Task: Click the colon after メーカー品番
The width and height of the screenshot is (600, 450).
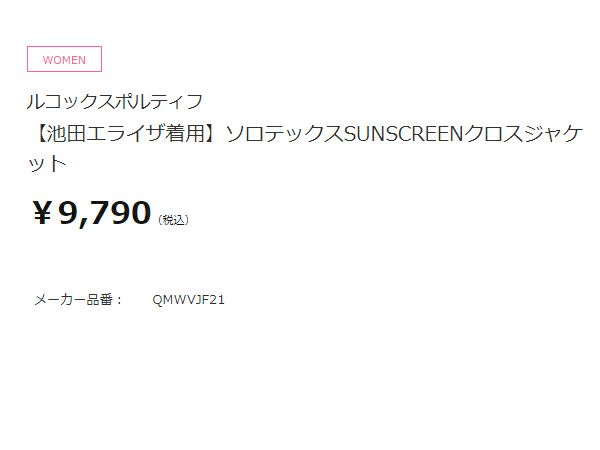Action: point(119,300)
